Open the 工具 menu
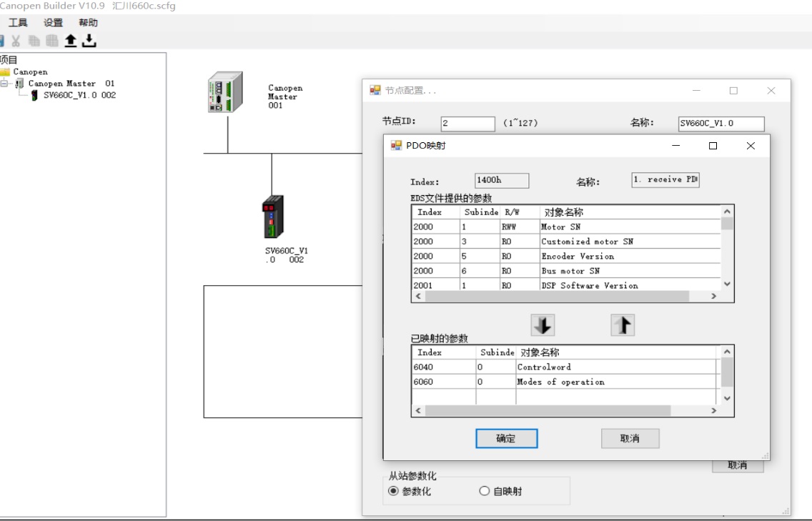The height and width of the screenshot is (521, 812). [18, 23]
